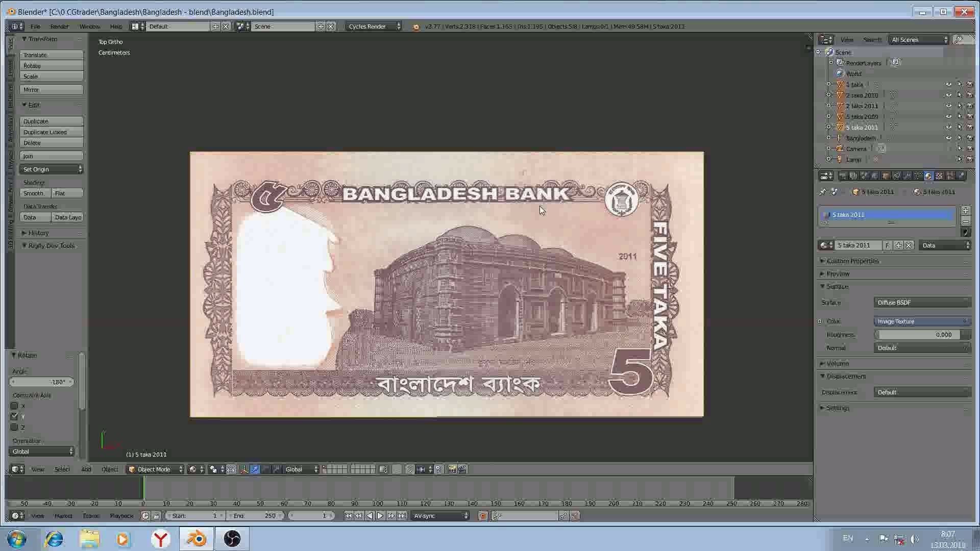Toggle selectability of Camera in outliner
This screenshot has height=551, width=980.
coord(960,148)
